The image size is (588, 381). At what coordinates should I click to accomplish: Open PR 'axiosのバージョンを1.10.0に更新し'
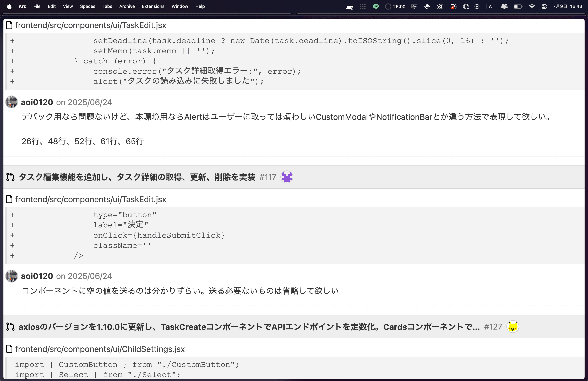pyautogui.click(x=249, y=327)
